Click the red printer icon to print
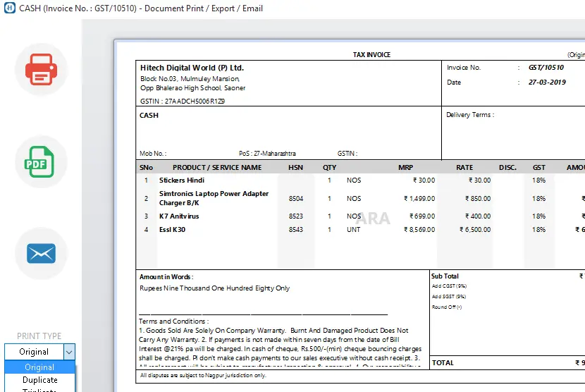 point(41,70)
